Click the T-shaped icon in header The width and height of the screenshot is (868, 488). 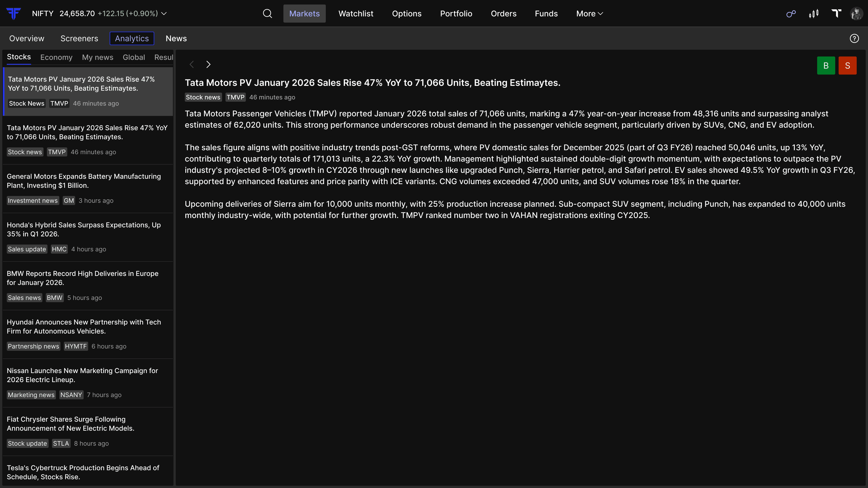coord(836,14)
